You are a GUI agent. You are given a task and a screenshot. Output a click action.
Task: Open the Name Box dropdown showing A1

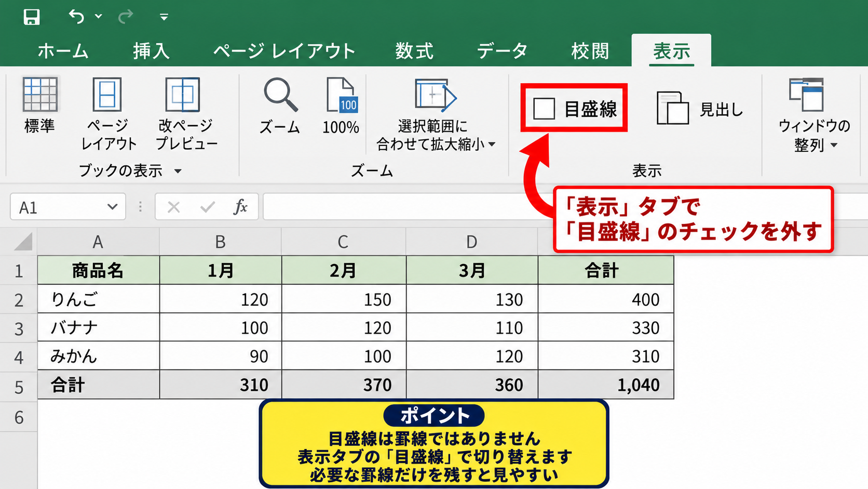[x=112, y=207]
